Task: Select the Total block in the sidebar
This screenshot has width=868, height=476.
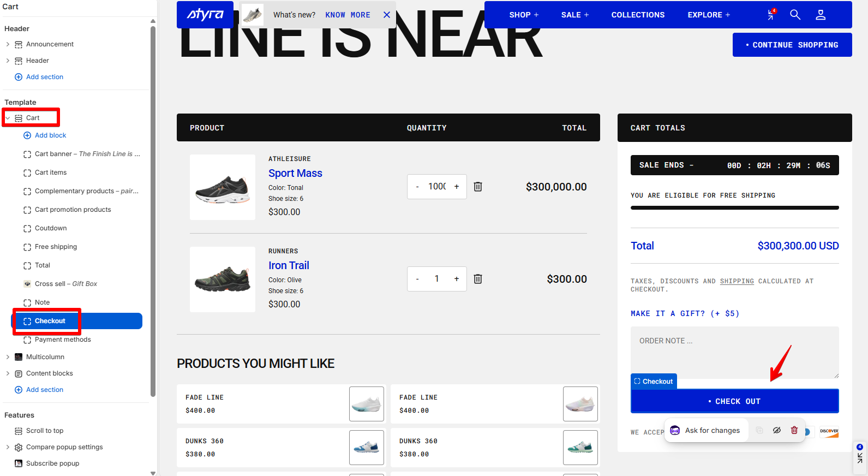Action: (37, 265)
